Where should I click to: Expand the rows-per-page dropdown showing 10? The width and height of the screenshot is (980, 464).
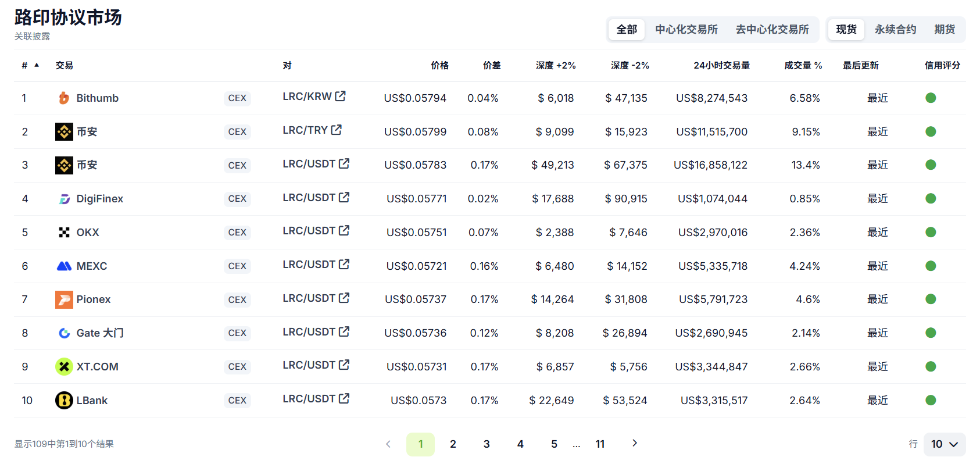click(x=944, y=444)
